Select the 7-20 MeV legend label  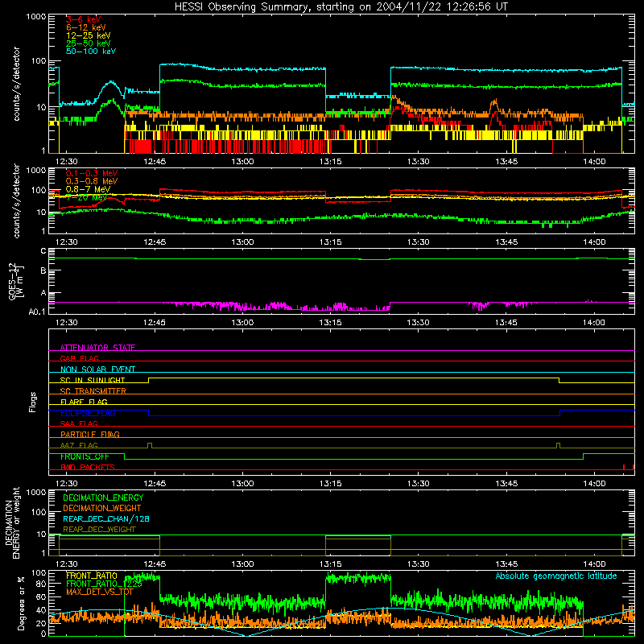click(x=86, y=197)
